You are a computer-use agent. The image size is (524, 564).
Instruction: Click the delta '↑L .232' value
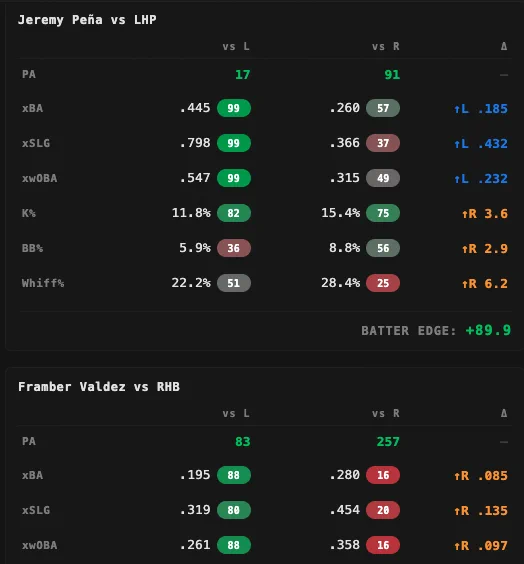pos(480,179)
